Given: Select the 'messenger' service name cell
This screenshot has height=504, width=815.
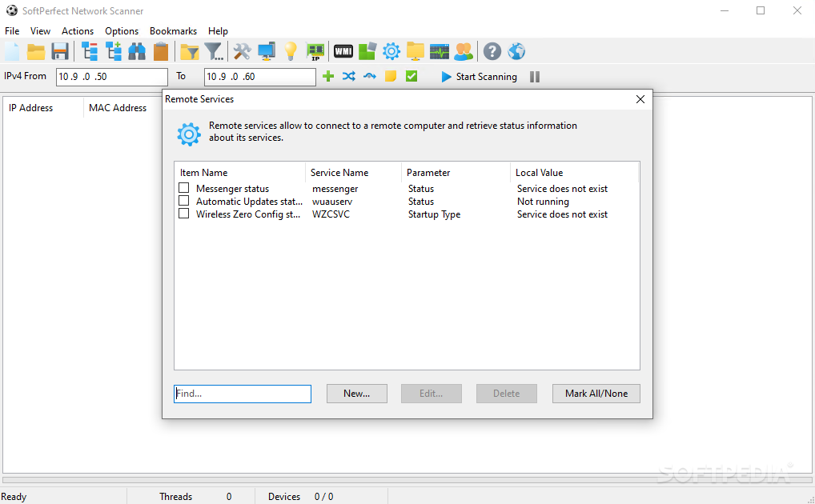Looking at the screenshot, I should pos(335,189).
